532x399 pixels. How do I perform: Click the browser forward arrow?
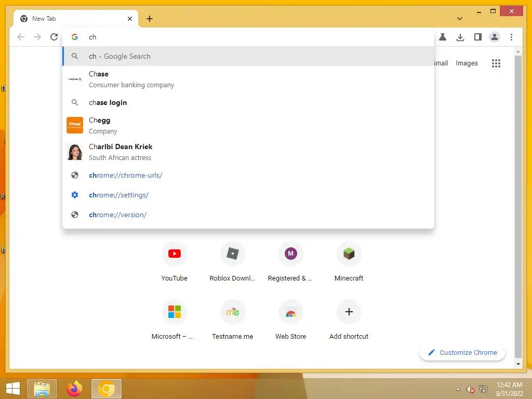37,37
